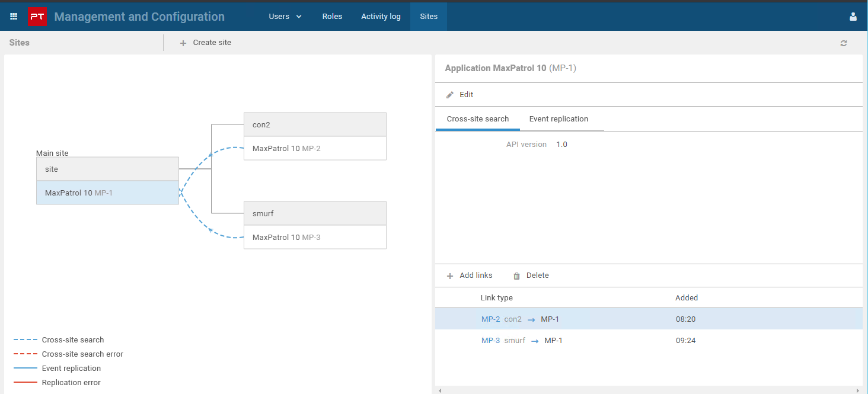
Task: Click the Delete button label
Action: coord(538,276)
